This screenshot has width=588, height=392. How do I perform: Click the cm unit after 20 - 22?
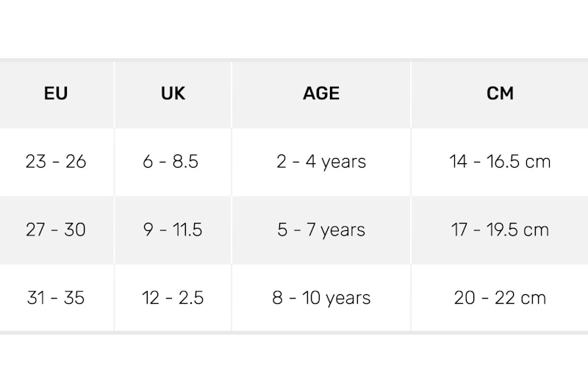point(534,299)
